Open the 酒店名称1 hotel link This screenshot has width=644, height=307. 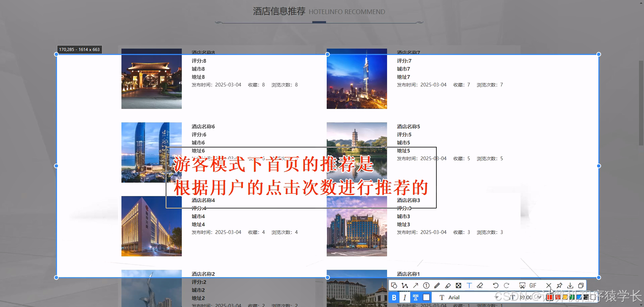click(x=409, y=274)
